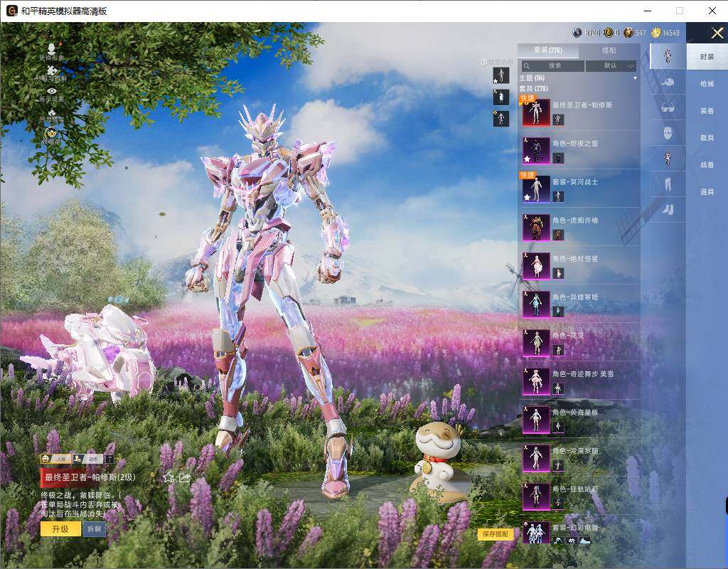
Task: Click the favorite star icon beside outfit name
Action: [168, 477]
